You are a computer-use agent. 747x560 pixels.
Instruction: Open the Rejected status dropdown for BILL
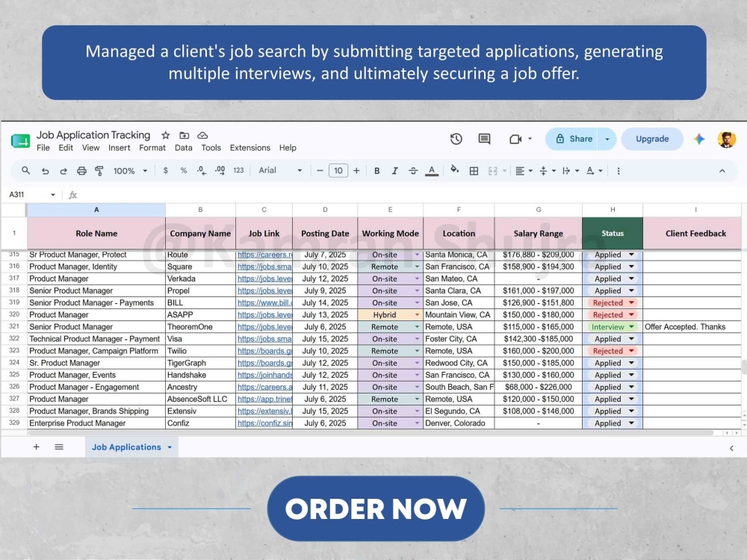[632, 302]
